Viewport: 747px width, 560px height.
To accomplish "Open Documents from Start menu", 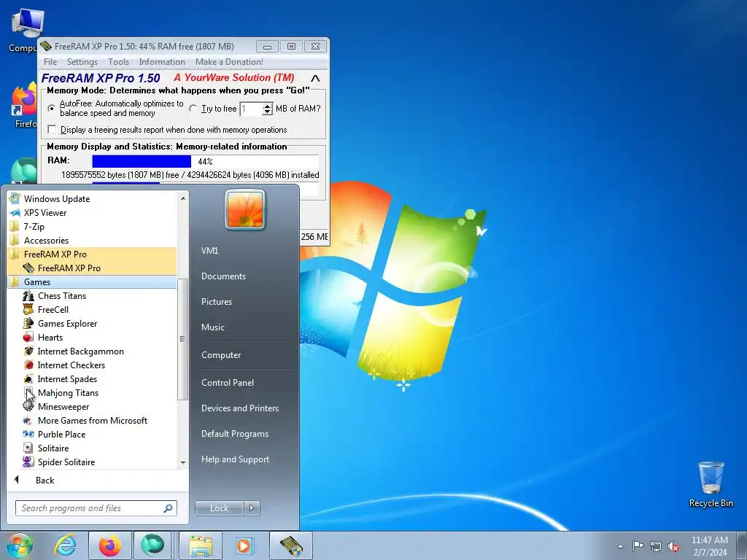I will (223, 276).
